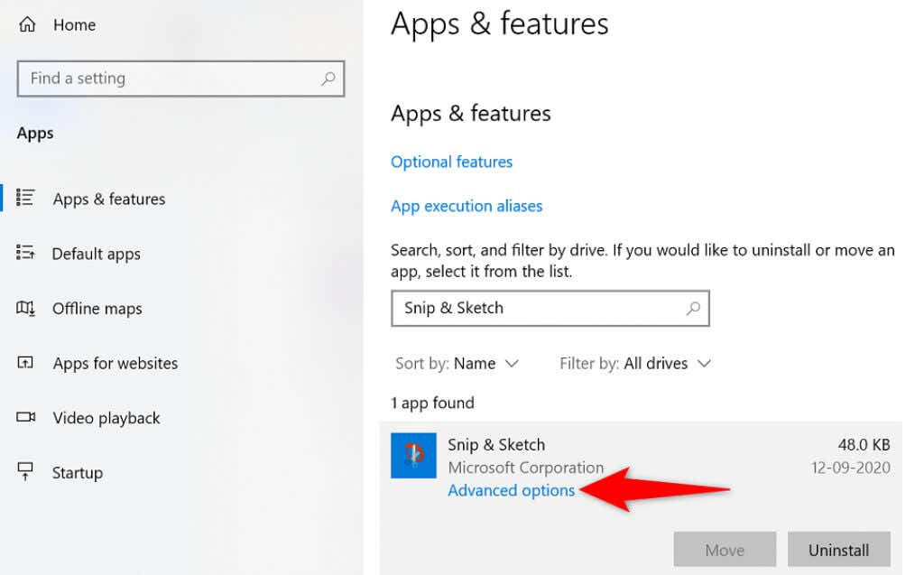Image resolution: width=924 pixels, height=575 pixels.
Task: Select the Video playback camera icon
Action: (x=27, y=418)
